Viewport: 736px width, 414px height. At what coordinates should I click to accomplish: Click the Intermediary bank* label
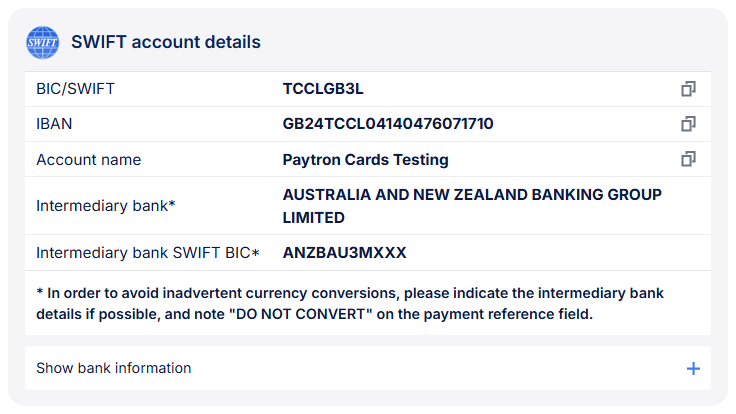pyautogui.click(x=106, y=206)
